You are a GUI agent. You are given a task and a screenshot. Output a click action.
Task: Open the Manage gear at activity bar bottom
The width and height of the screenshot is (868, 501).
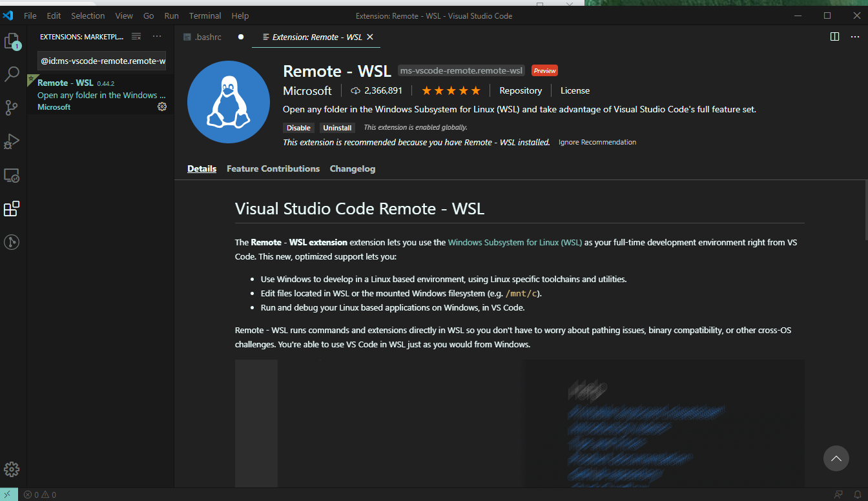coord(12,469)
